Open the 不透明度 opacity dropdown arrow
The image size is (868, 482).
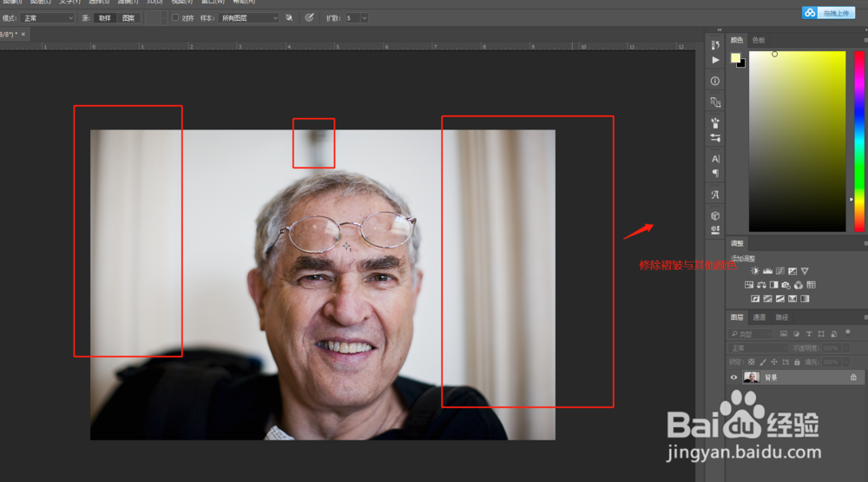point(845,348)
